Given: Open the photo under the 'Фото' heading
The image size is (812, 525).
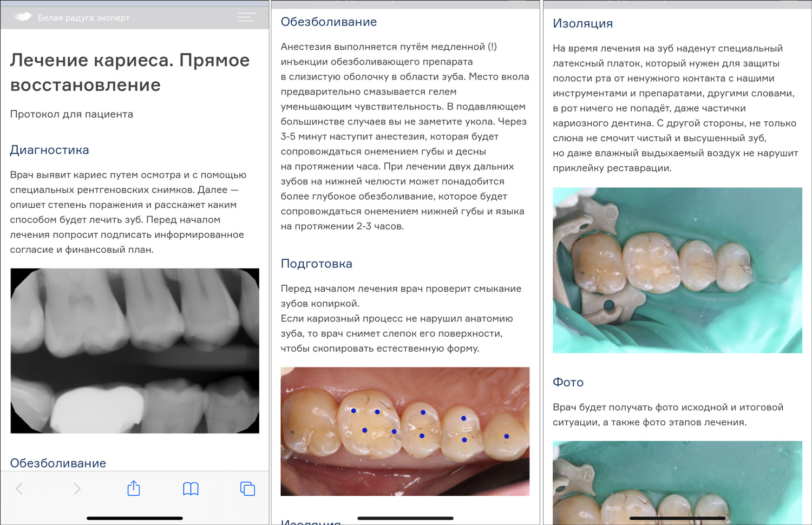Looking at the screenshot, I should (x=677, y=483).
